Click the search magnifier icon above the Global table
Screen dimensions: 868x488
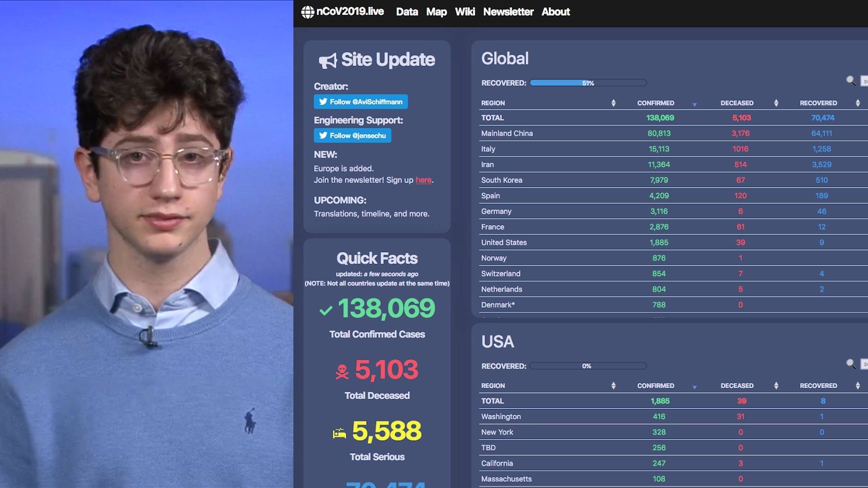(x=851, y=80)
